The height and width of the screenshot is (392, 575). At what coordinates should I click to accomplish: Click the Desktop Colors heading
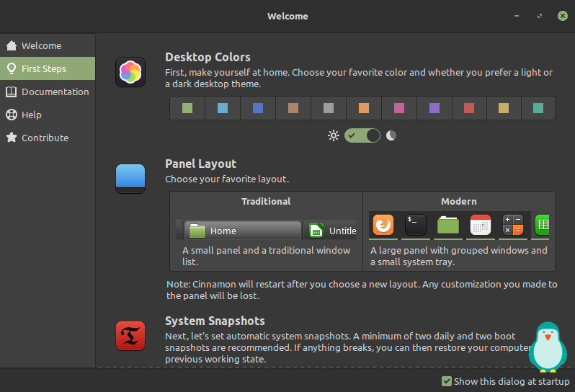coord(208,57)
